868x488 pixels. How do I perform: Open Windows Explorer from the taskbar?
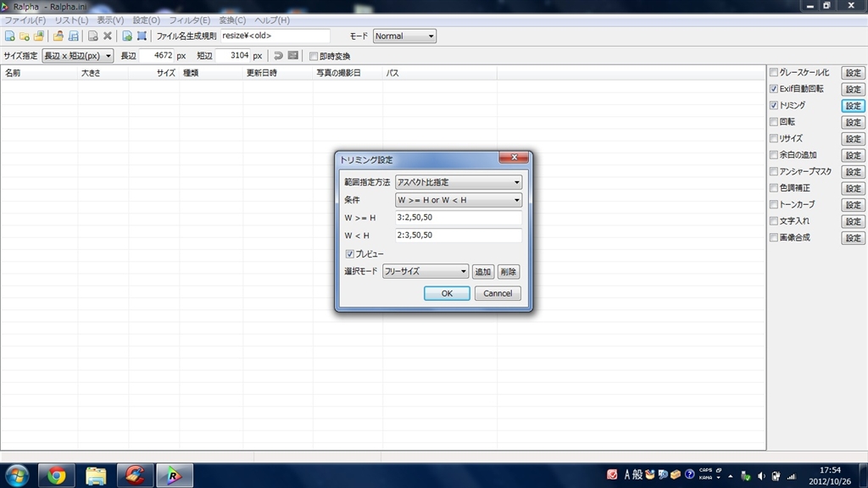click(96, 476)
